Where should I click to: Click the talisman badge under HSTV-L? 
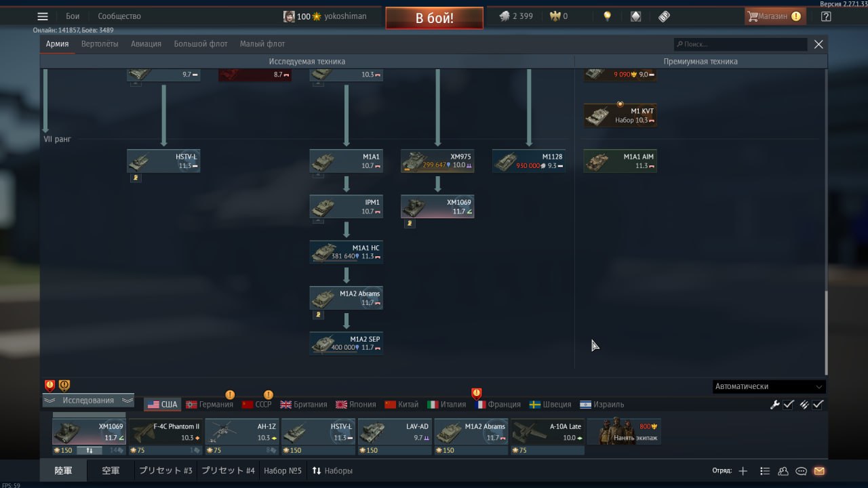pos(136,178)
